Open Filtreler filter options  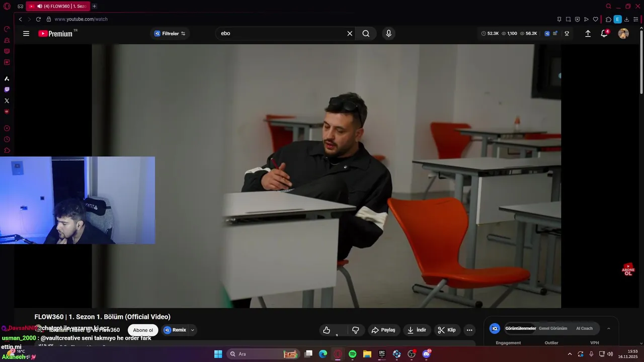(x=170, y=34)
